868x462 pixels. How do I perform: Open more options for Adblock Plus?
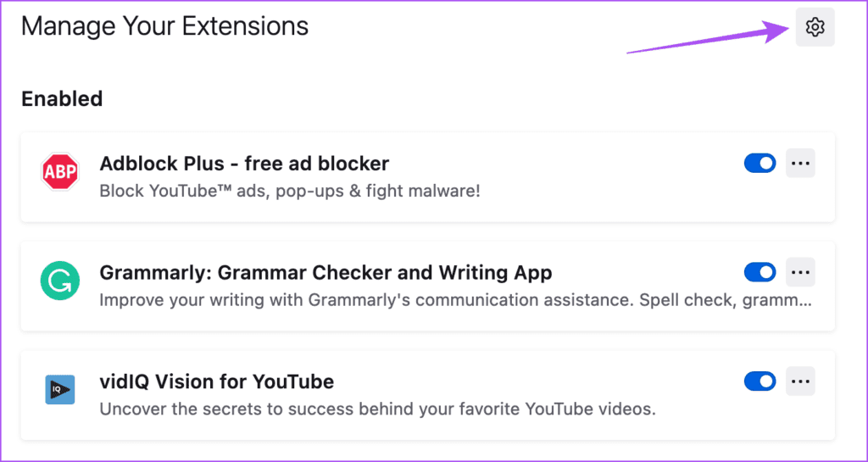pos(800,164)
